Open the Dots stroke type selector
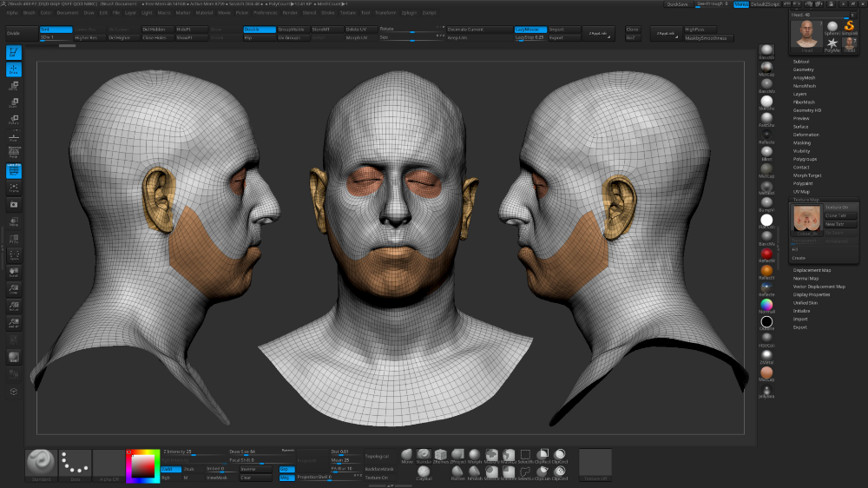 click(75, 463)
